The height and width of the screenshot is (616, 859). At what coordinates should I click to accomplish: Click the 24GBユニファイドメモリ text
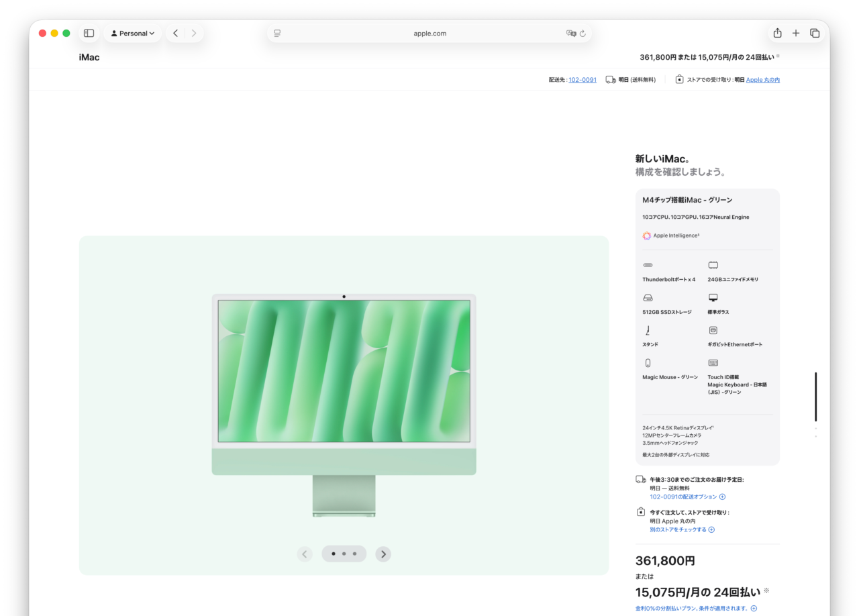tap(733, 279)
